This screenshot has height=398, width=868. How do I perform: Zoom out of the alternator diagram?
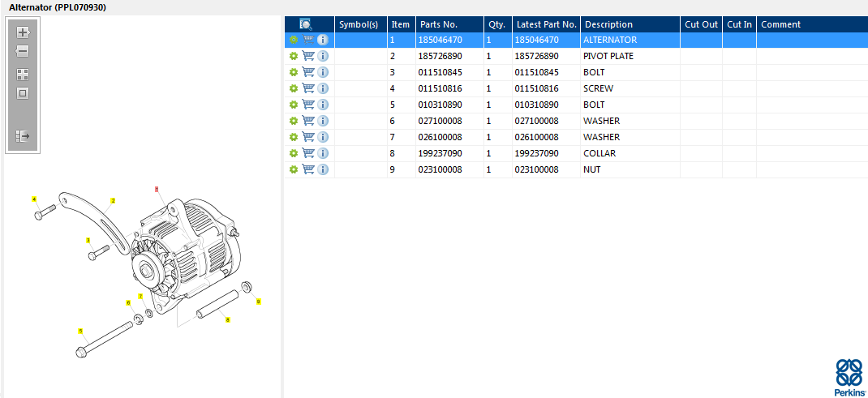[x=23, y=52]
